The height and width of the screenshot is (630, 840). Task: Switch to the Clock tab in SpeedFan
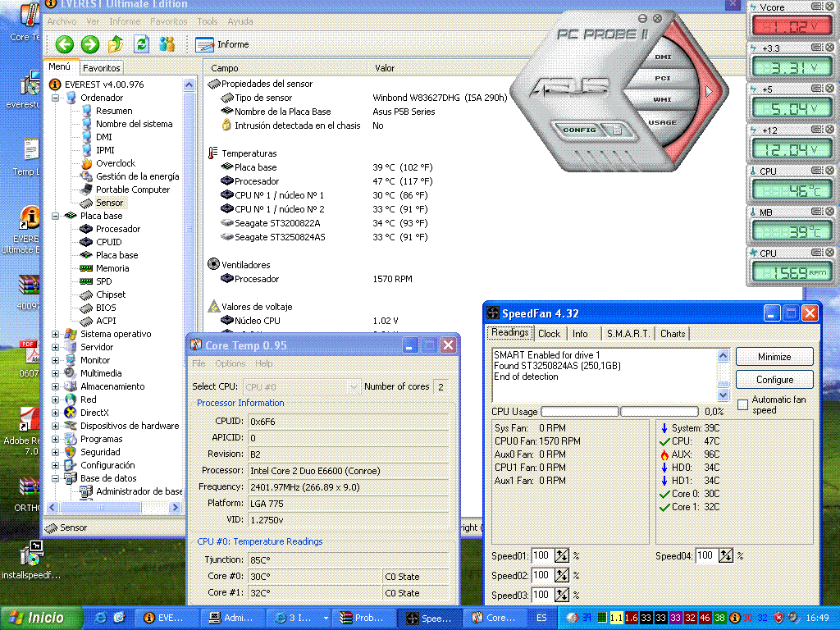549,333
